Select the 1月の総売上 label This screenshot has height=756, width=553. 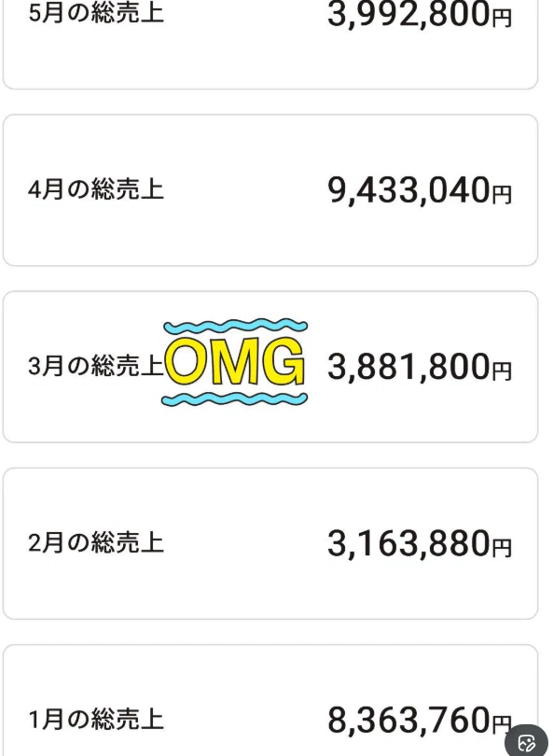(x=96, y=720)
